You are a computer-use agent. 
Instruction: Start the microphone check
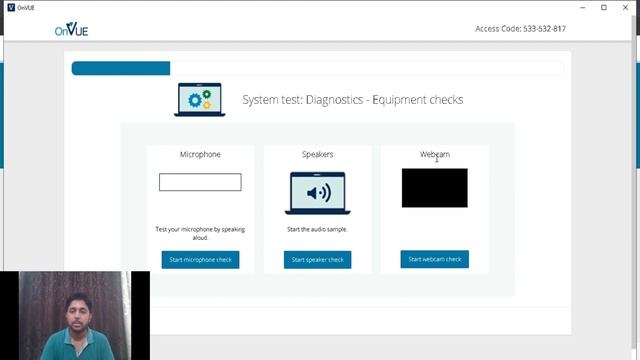point(200,260)
